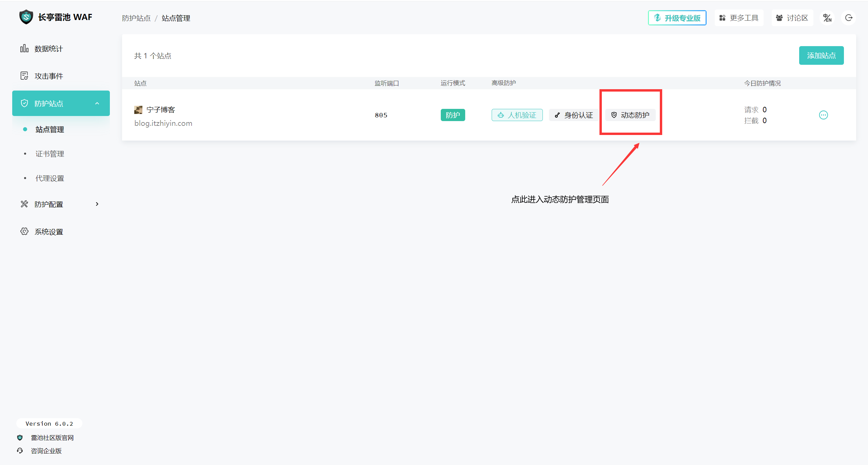Open 系统设置 in the sidebar
The width and height of the screenshot is (868, 465).
coord(48,232)
